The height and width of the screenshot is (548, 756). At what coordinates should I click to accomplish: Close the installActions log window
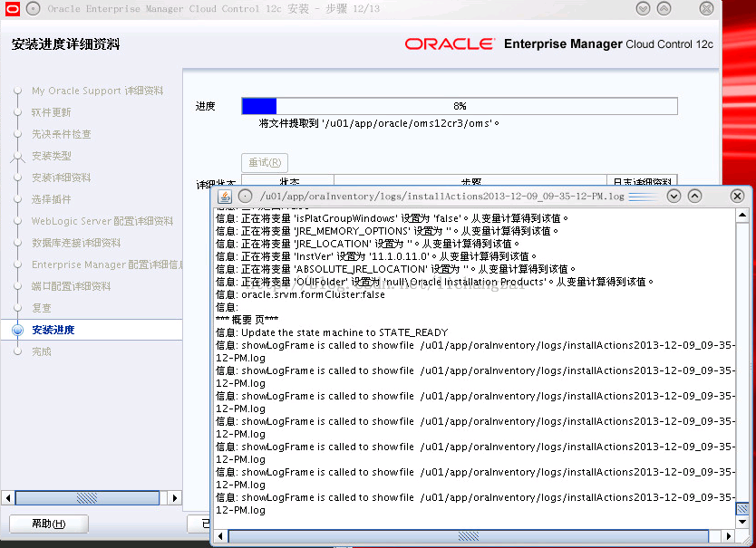737,197
